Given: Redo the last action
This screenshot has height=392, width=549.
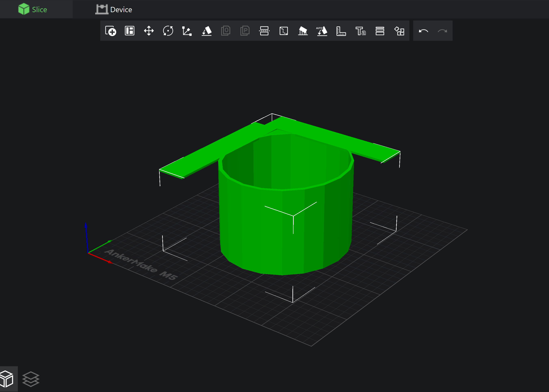Looking at the screenshot, I should [442, 31].
